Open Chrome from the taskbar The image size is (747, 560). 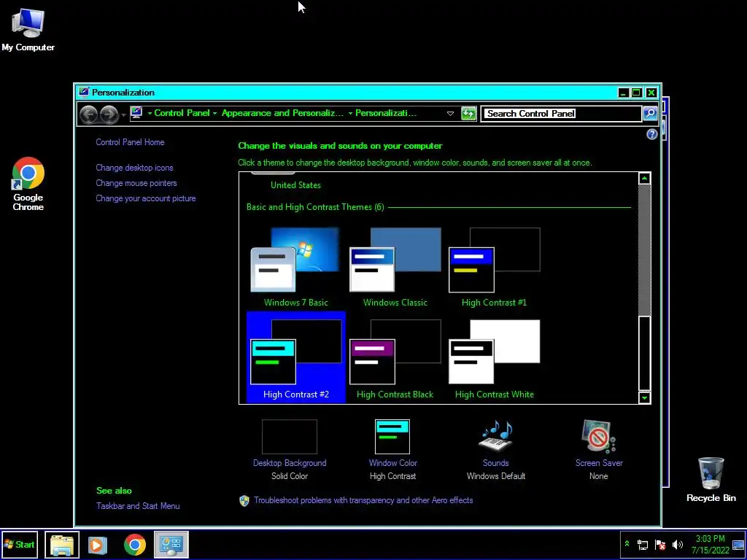135,544
